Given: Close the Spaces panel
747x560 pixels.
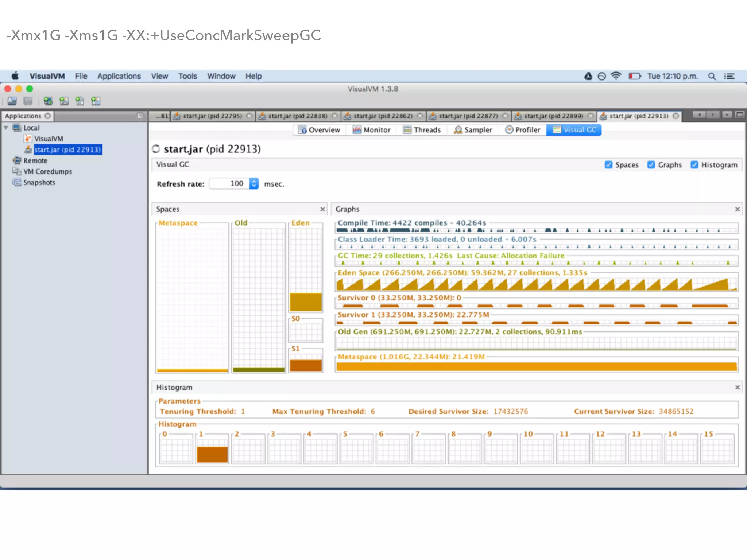Looking at the screenshot, I should point(322,209).
